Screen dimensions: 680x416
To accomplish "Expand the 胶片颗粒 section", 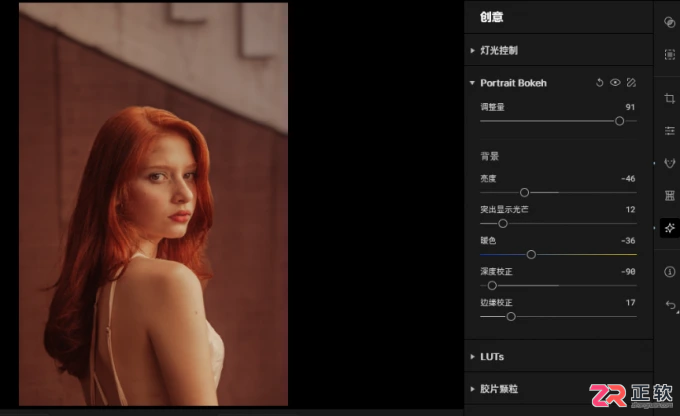I will (x=472, y=389).
